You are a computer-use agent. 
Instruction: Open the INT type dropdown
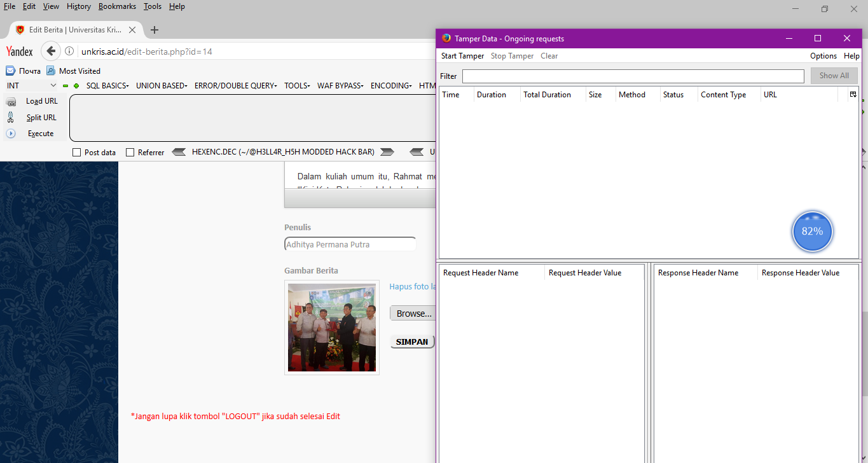click(x=31, y=85)
